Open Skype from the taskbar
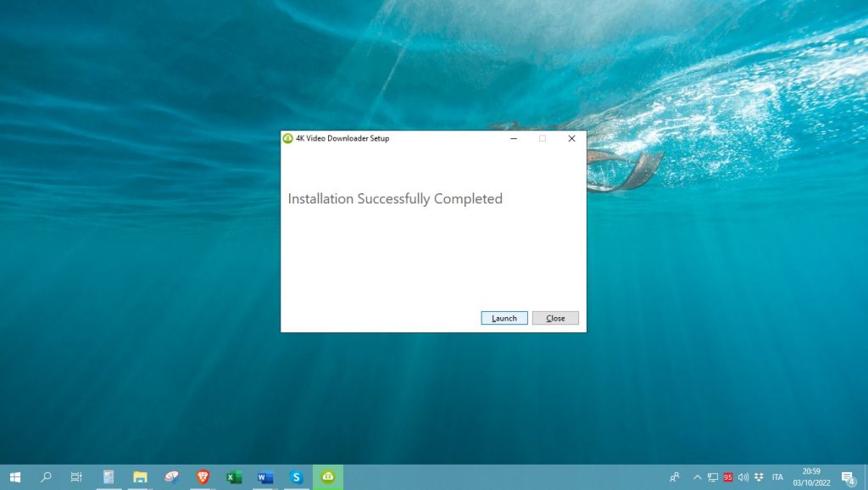 pos(297,477)
